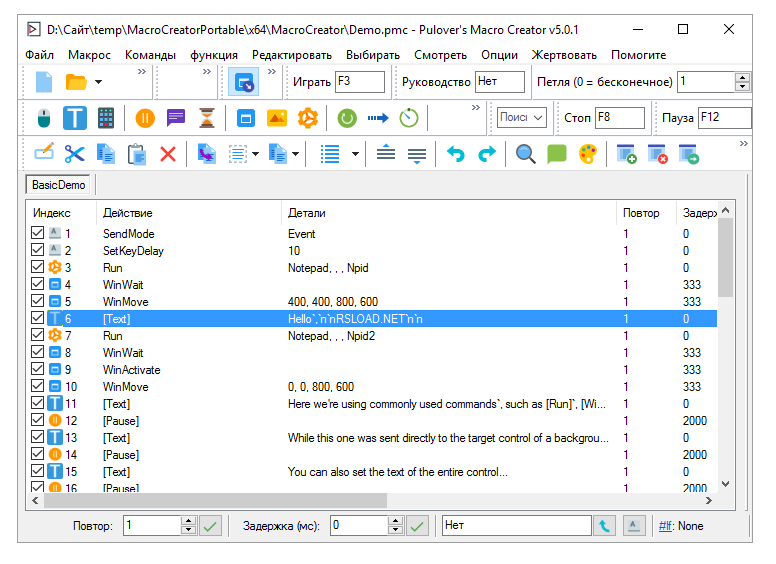776x564 pixels.
Task: Click the green timer icon
Action: [409, 118]
